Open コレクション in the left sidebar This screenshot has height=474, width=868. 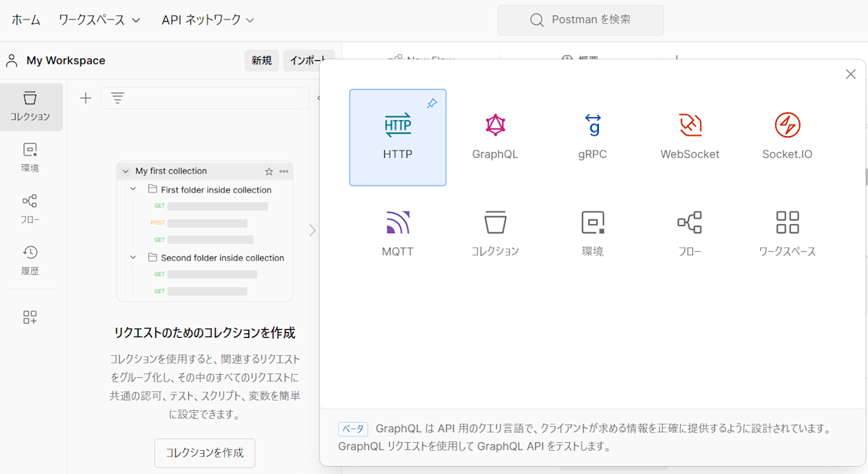point(30,107)
